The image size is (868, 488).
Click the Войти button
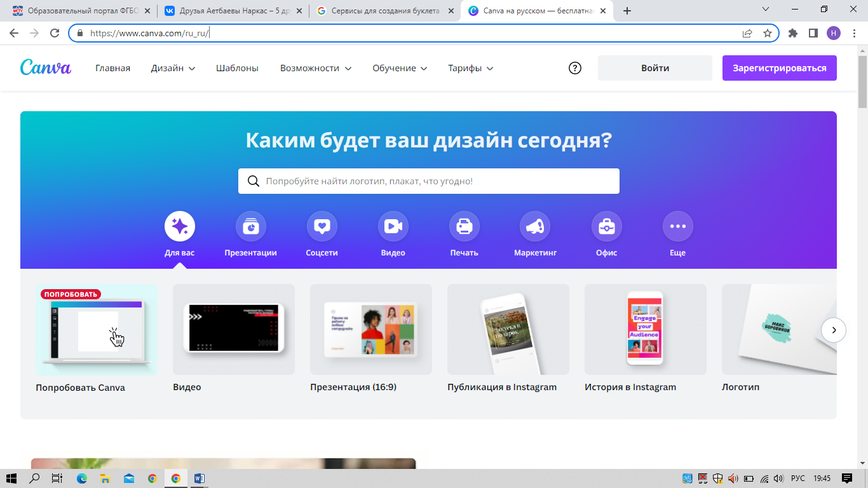coord(655,68)
